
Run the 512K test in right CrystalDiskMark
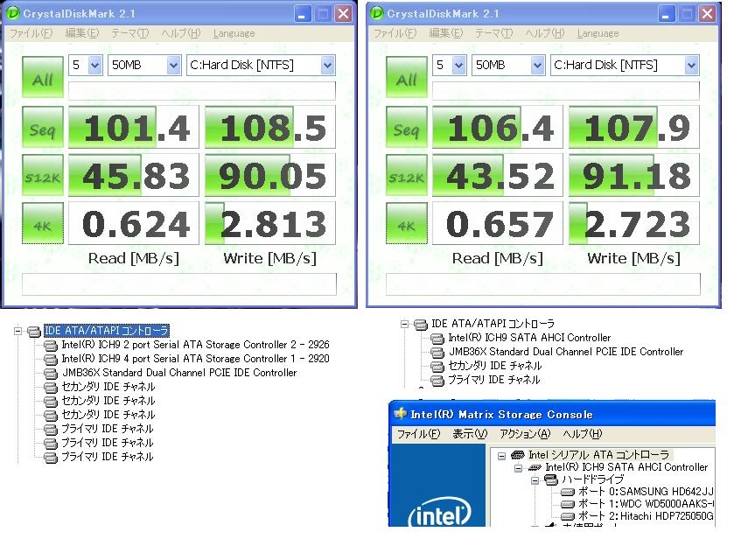coord(407,175)
